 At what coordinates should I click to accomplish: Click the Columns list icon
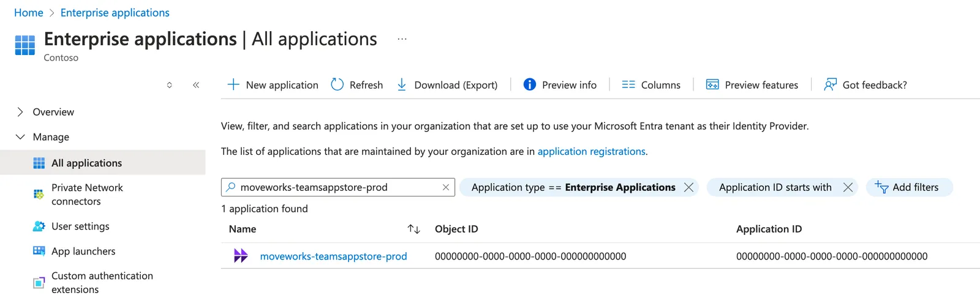(628, 84)
